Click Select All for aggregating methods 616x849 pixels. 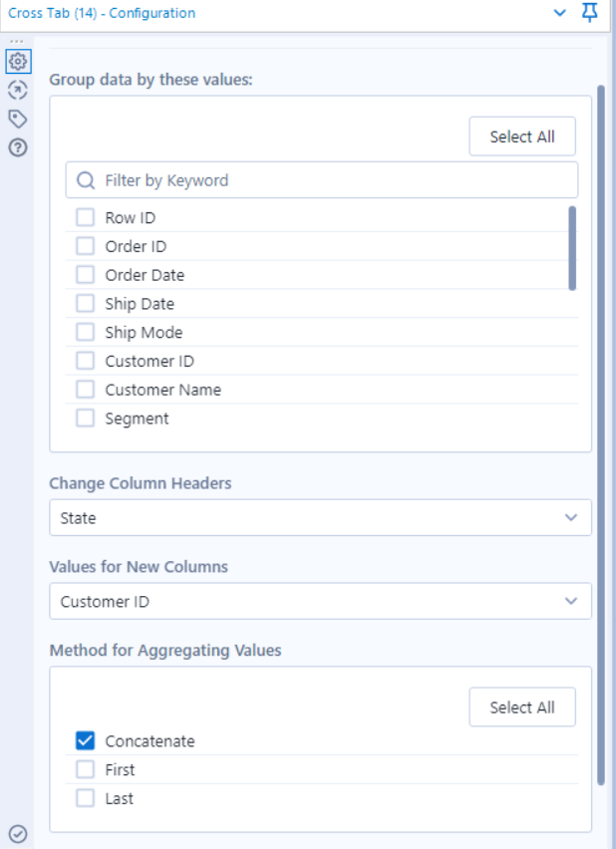click(x=522, y=707)
